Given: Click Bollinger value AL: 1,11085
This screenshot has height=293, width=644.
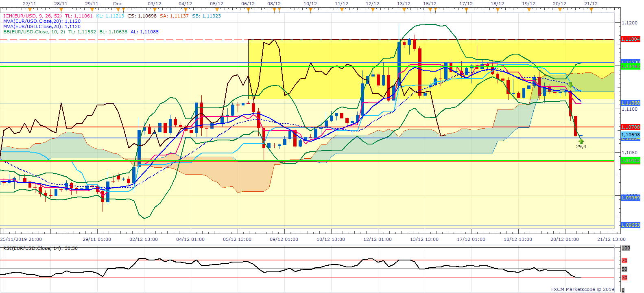Looking at the screenshot, I should pos(144,32).
